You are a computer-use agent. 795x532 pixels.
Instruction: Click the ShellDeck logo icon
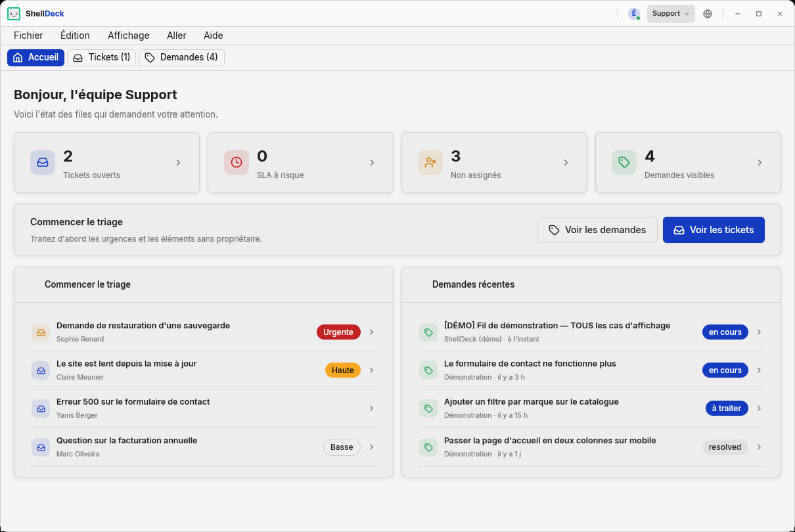[x=14, y=13]
